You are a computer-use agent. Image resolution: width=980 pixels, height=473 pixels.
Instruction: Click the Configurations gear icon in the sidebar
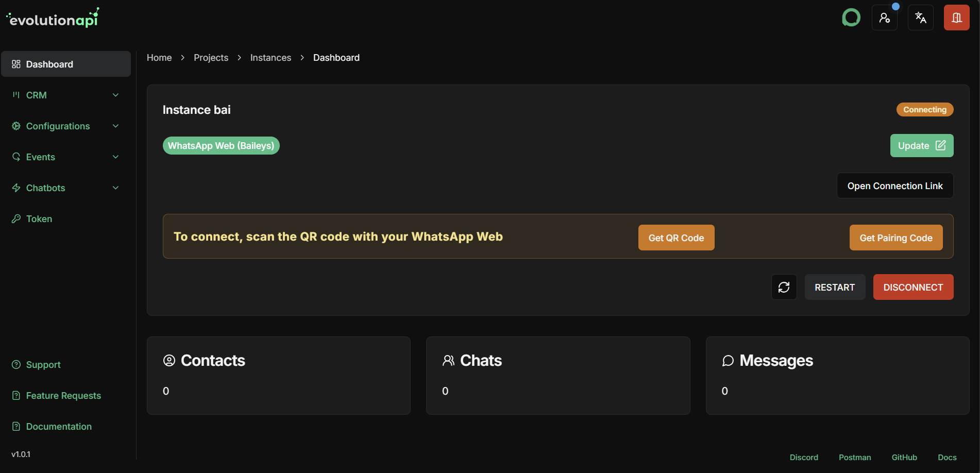tap(16, 126)
